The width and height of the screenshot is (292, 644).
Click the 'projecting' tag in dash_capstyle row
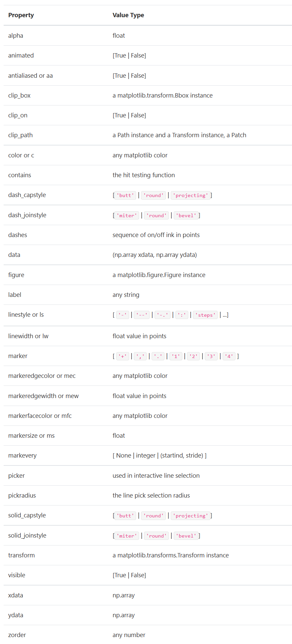click(190, 195)
